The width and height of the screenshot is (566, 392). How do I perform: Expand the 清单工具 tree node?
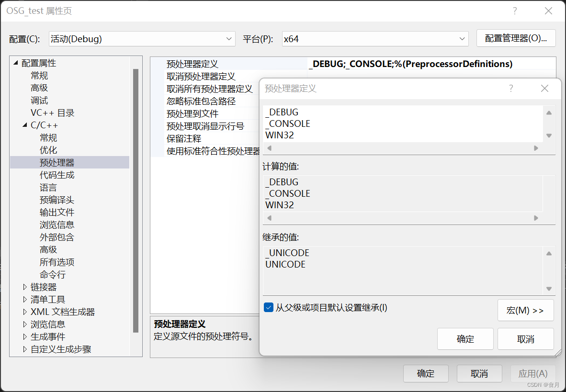pos(24,299)
